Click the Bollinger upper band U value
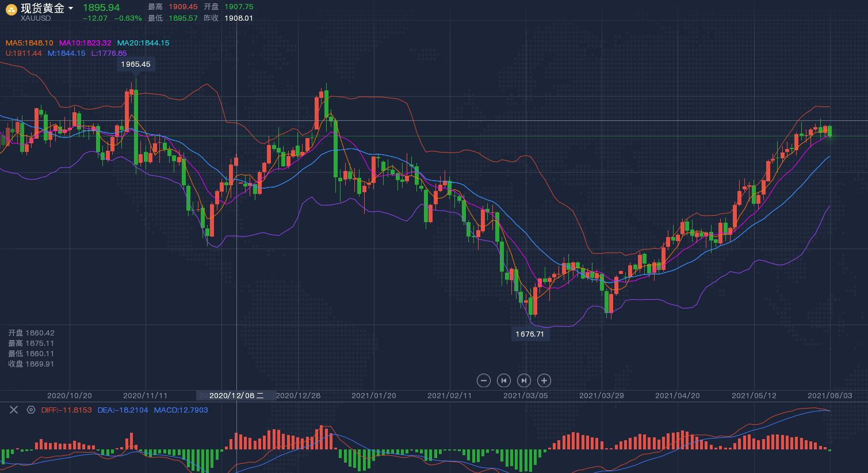Image resolution: width=868 pixels, height=473 pixels. coord(24,54)
